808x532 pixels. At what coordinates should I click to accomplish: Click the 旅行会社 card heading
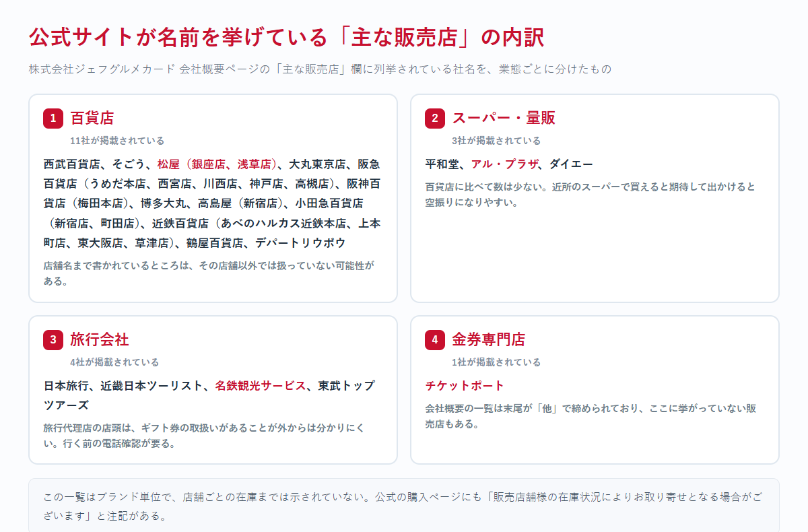[x=100, y=339]
